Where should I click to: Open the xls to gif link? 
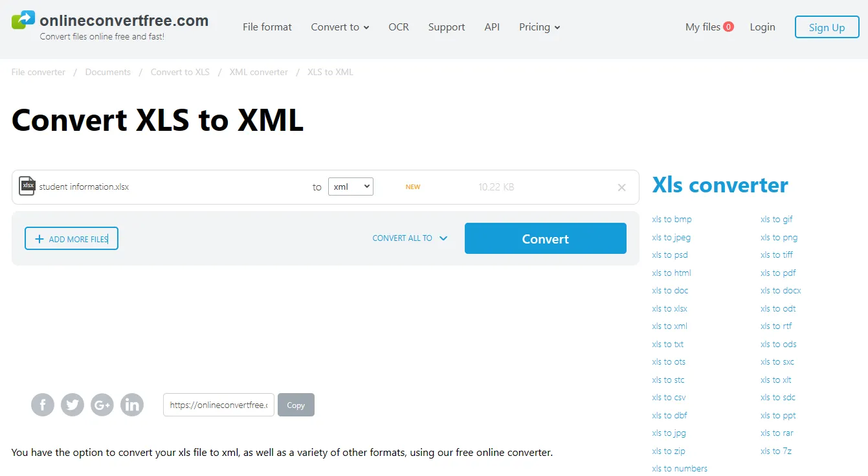(x=777, y=219)
